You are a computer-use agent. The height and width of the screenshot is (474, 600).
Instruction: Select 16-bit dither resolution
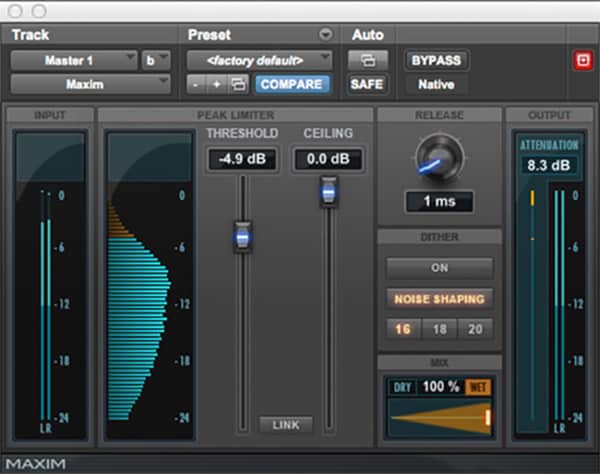click(403, 329)
